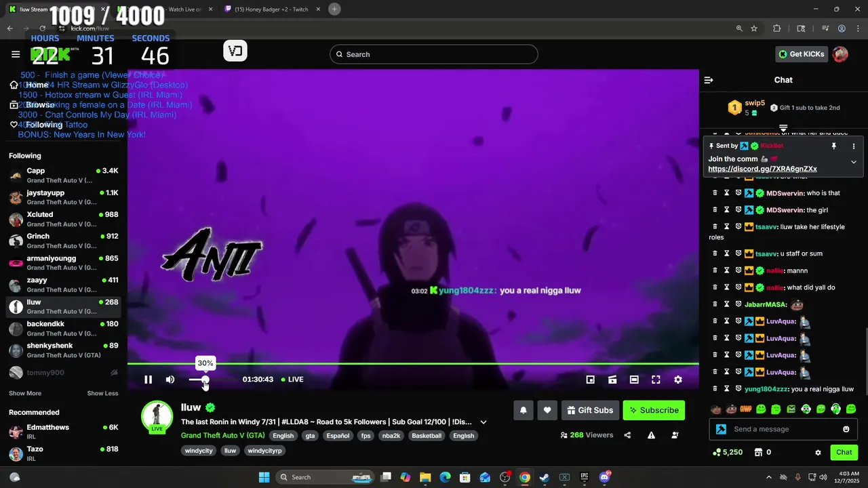Image resolution: width=868 pixels, height=488 pixels.
Task: Mute the player volume speaker icon
Action: pos(170,380)
